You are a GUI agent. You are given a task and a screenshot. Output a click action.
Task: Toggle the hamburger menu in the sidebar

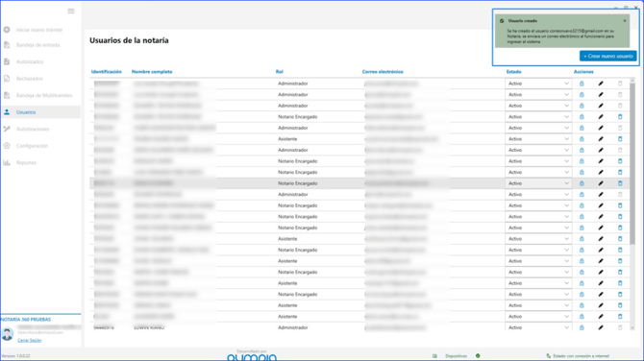[71, 12]
